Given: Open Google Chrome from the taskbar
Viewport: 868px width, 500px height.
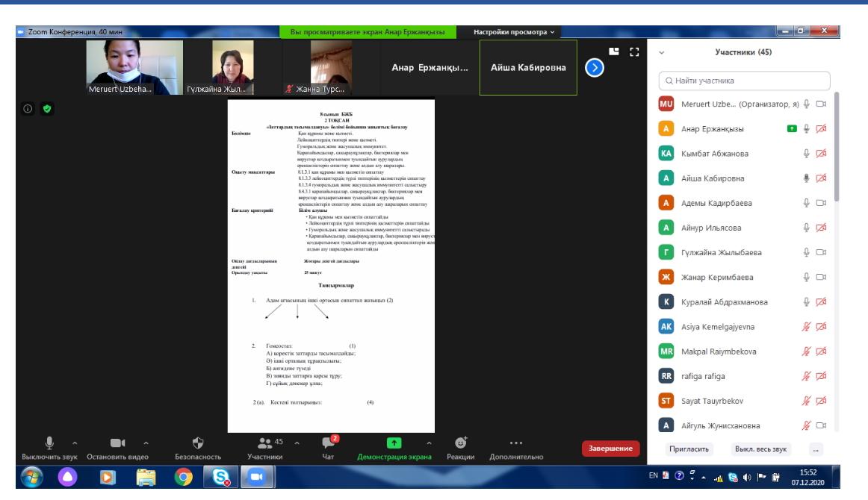Looking at the screenshot, I should [x=182, y=476].
